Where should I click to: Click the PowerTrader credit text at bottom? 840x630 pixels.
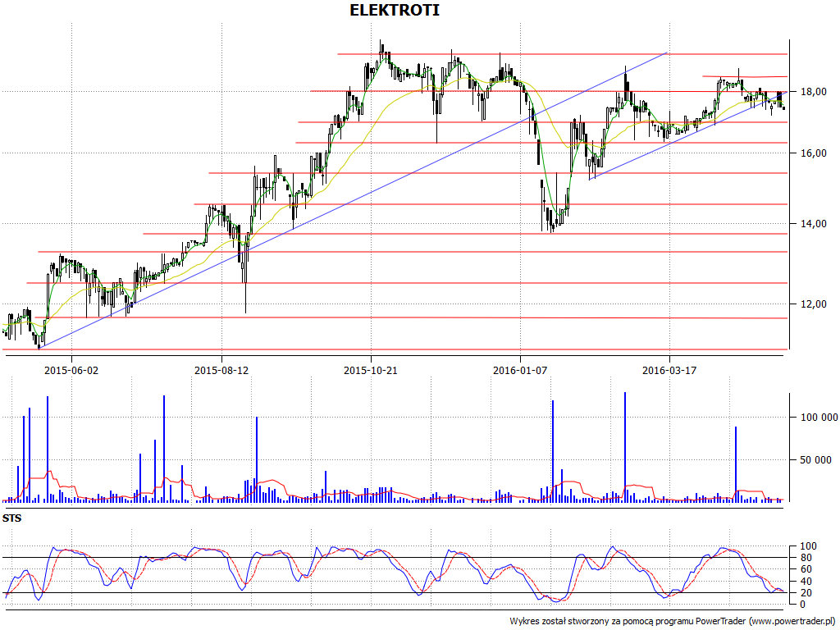[674, 622]
